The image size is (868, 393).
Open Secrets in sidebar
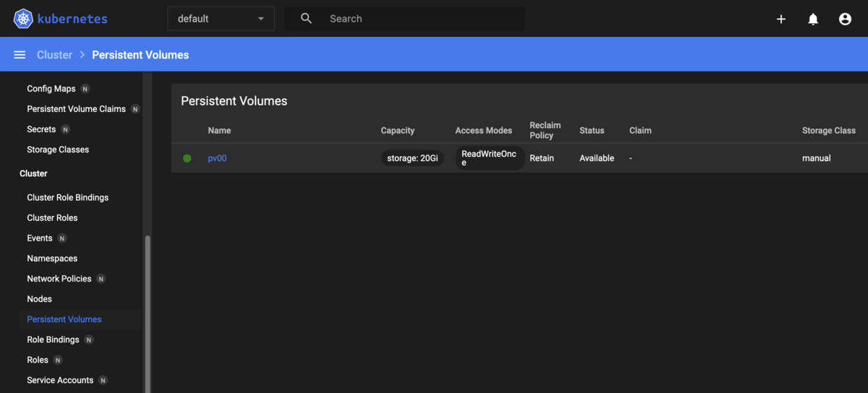[41, 129]
